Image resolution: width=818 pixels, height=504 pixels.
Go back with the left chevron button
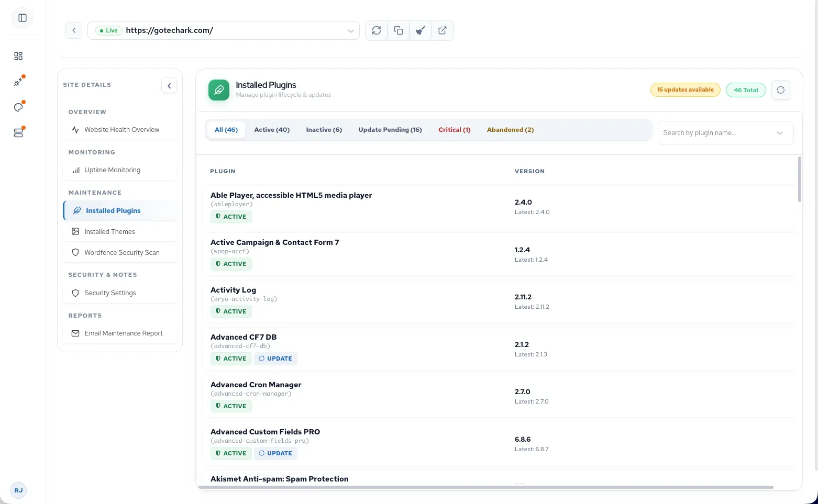coord(74,30)
